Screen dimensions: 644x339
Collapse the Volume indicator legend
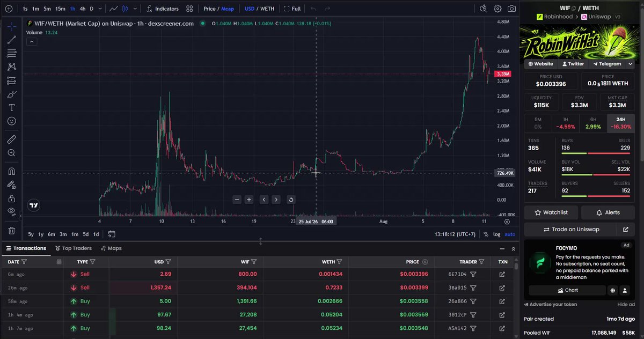click(31, 41)
